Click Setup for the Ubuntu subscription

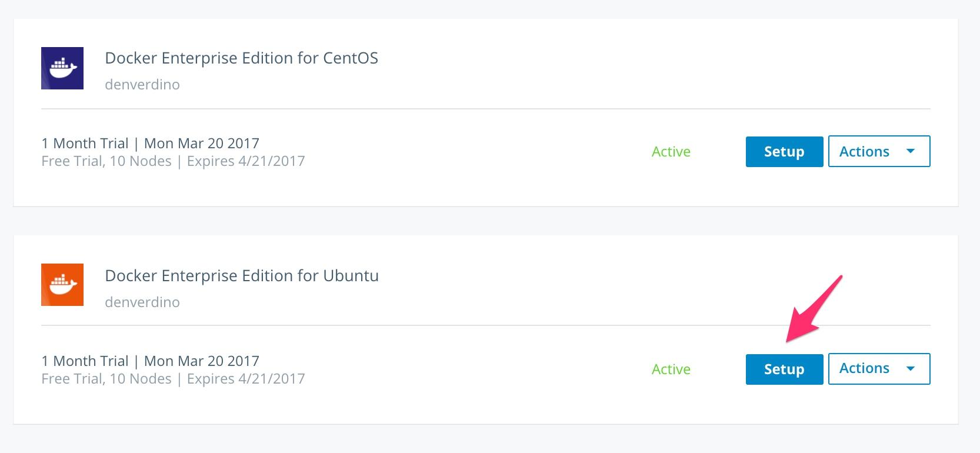pos(784,369)
